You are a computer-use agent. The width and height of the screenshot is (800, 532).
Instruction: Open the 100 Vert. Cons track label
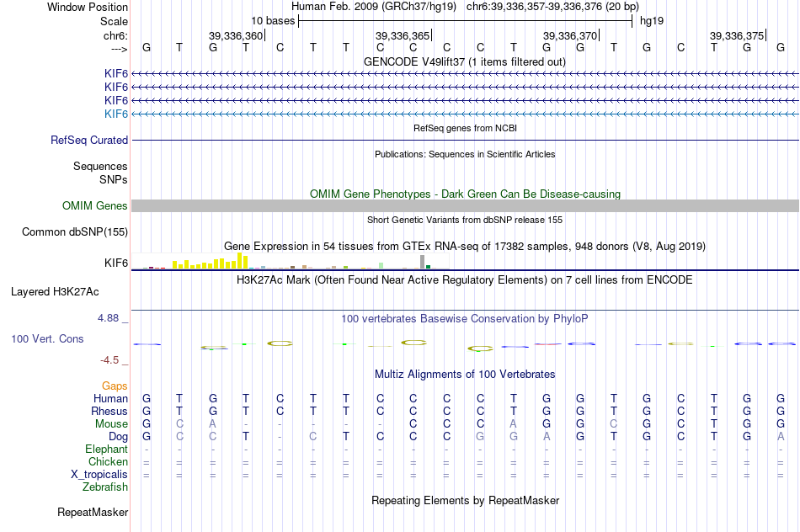47,338
